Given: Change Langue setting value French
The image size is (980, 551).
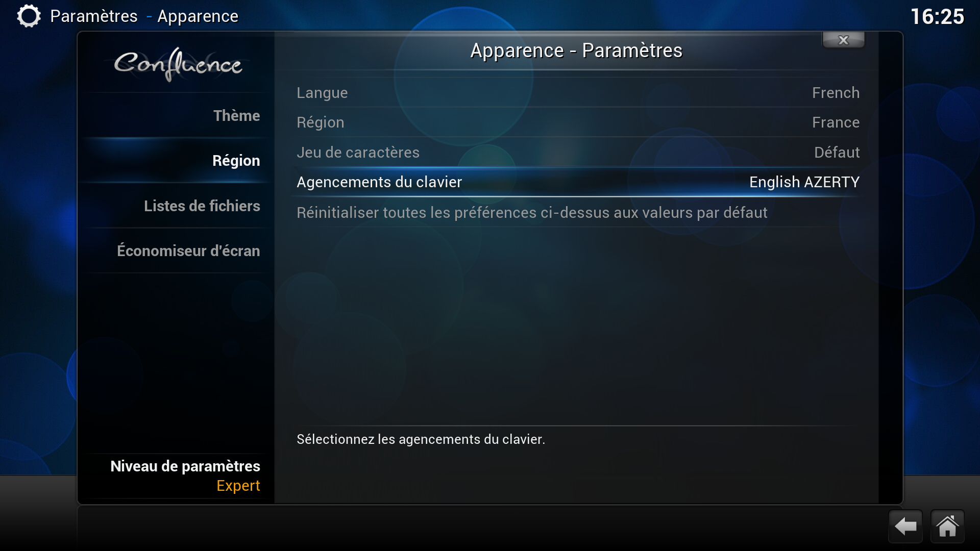Looking at the screenshot, I should click(578, 93).
